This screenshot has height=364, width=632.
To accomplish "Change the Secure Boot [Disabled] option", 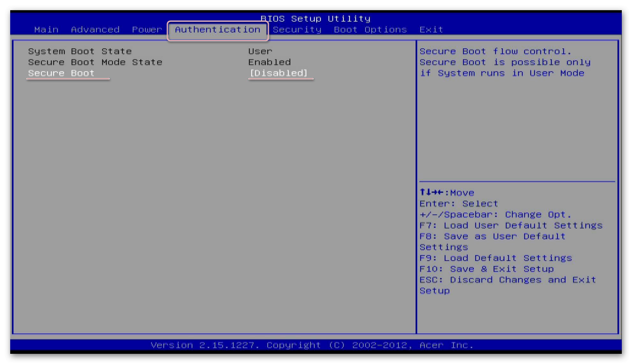I will click(278, 73).
